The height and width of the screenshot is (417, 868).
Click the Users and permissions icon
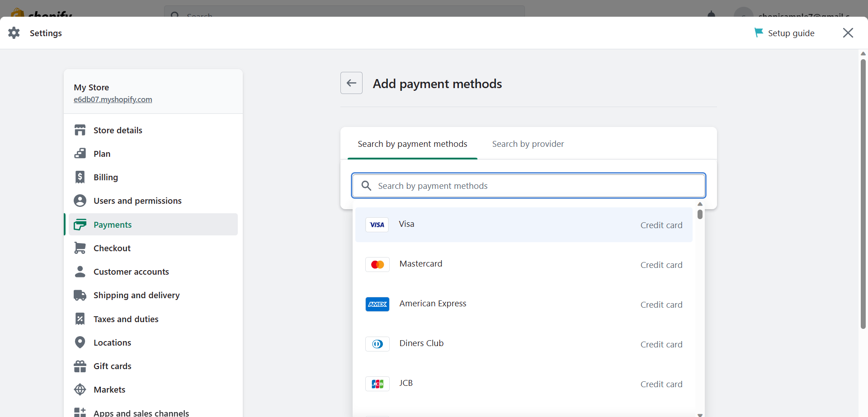(80, 201)
